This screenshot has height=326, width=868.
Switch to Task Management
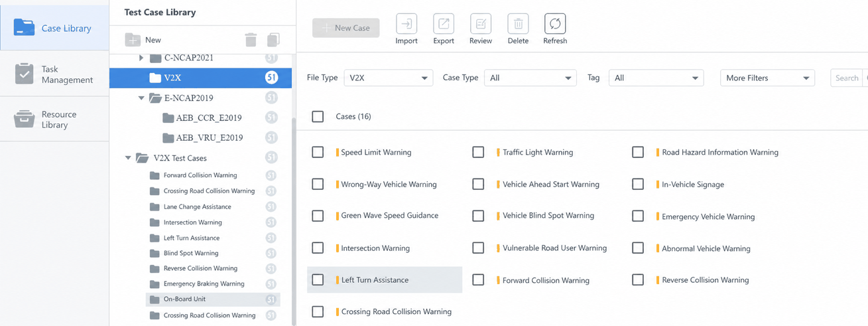54,74
